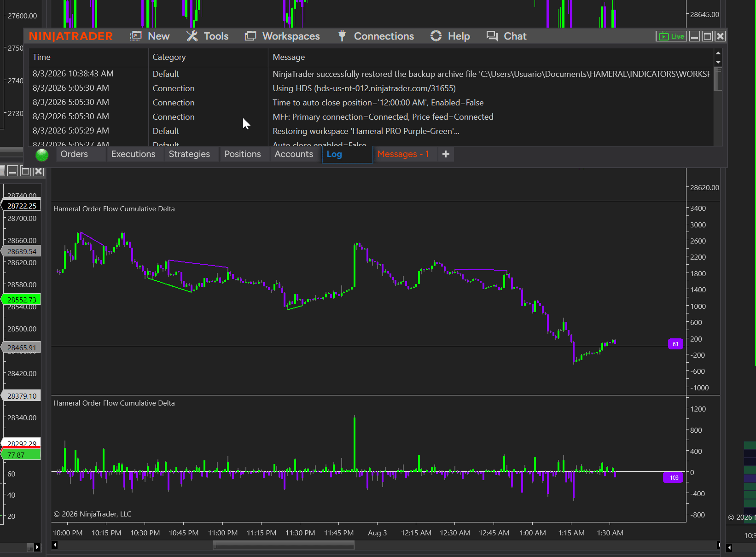Sort log by Message column header
Image resolution: width=756 pixels, height=557 pixels.
491,57
